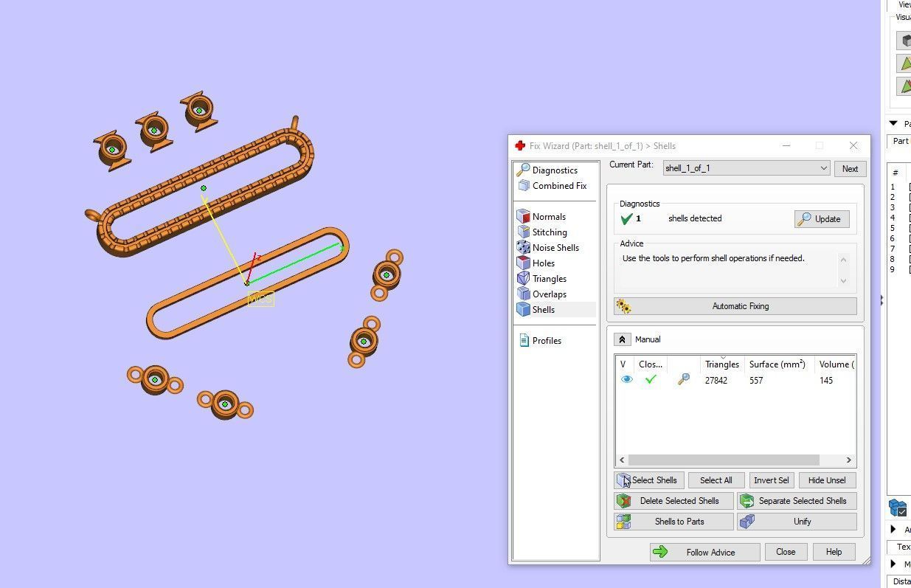Click Separate Selected Shells
Viewport: 911px width, 588px height.
click(x=797, y=501)
